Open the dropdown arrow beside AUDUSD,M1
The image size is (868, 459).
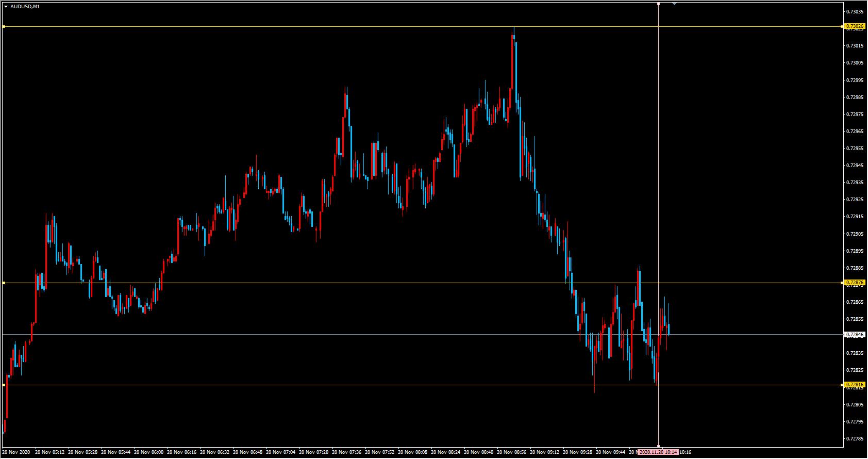(6, 7)
